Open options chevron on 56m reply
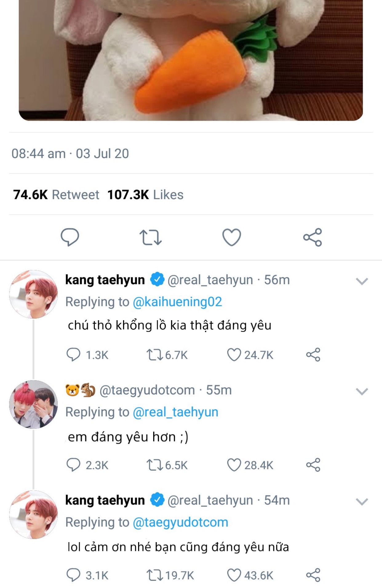This screenshot has height=588, width=382. (362, 281)
